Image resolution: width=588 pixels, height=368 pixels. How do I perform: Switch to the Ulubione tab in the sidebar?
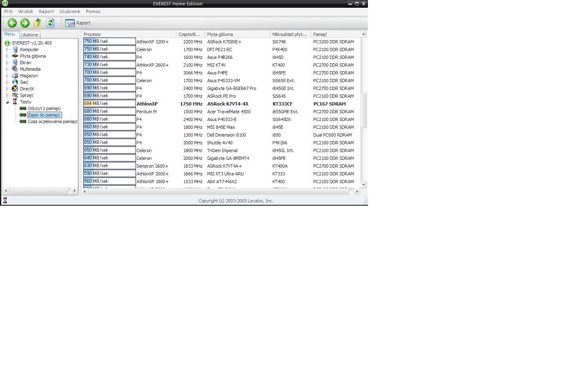(30, 35)
